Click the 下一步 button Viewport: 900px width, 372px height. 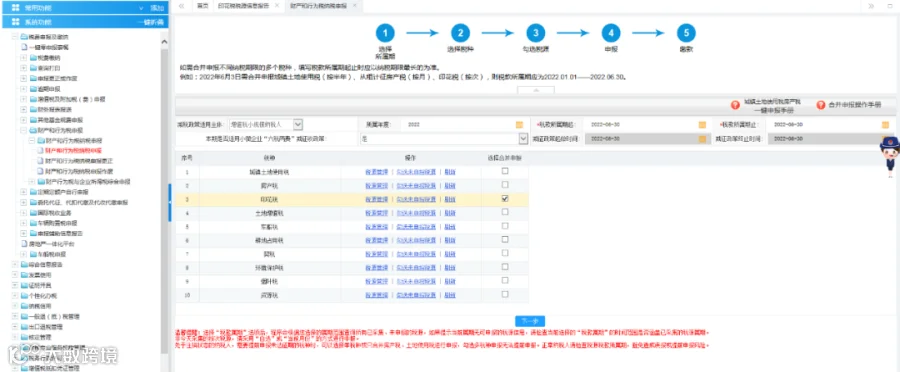point(530,321)
